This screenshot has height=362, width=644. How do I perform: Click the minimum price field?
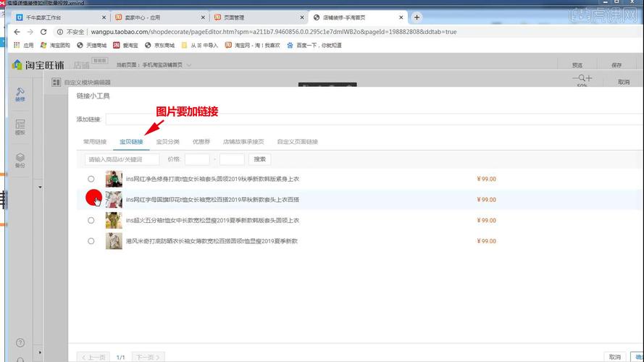tap(197, 159)
